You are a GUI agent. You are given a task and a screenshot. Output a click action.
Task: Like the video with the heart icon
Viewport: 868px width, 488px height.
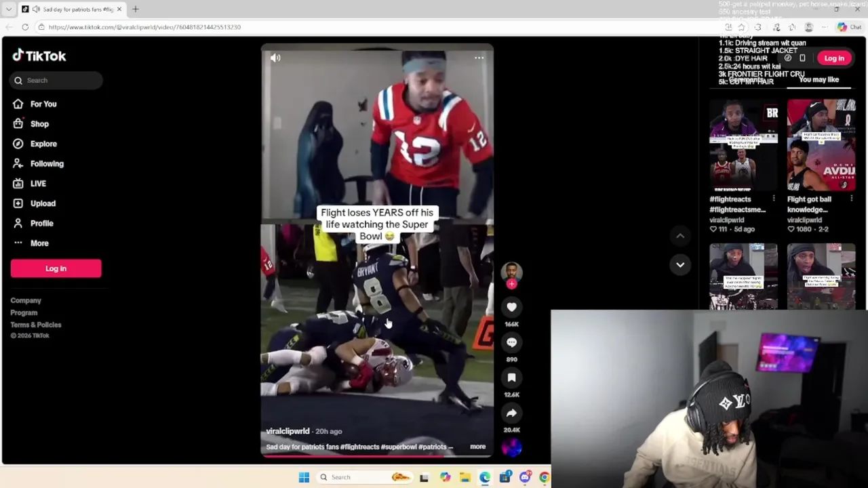tap(511, 307)
